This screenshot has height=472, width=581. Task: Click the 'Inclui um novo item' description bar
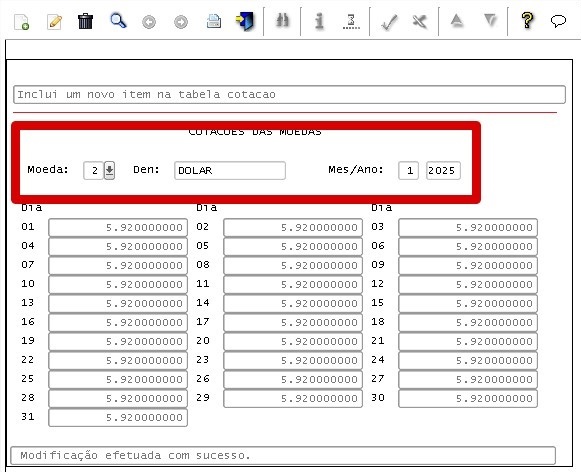pos(289,94)
